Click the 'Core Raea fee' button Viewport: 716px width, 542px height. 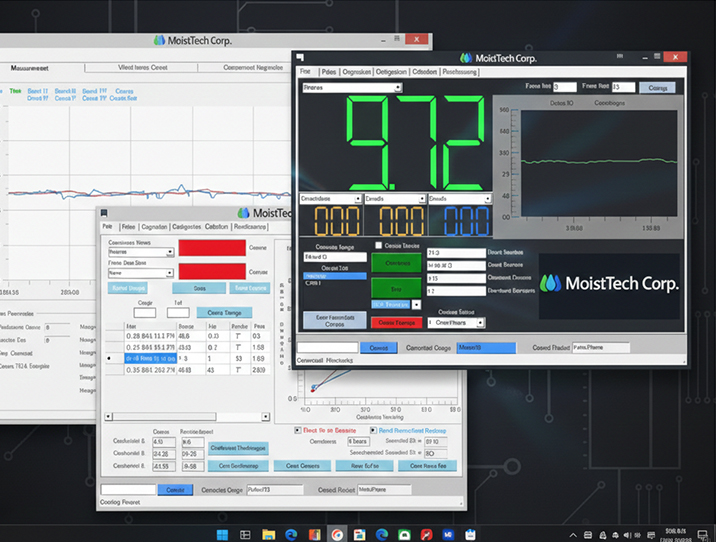pos(427,466)
